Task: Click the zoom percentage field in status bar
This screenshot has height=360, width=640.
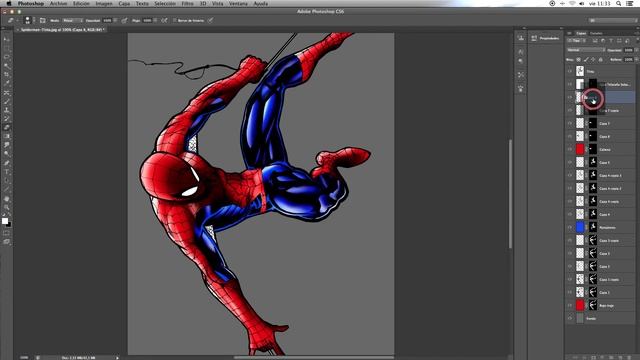Action: (x=24, y=358)
